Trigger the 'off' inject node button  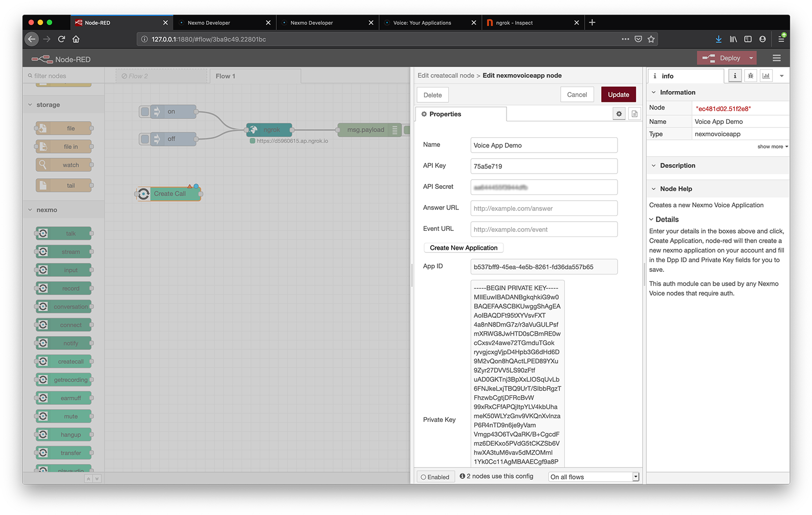coord(145,139)
